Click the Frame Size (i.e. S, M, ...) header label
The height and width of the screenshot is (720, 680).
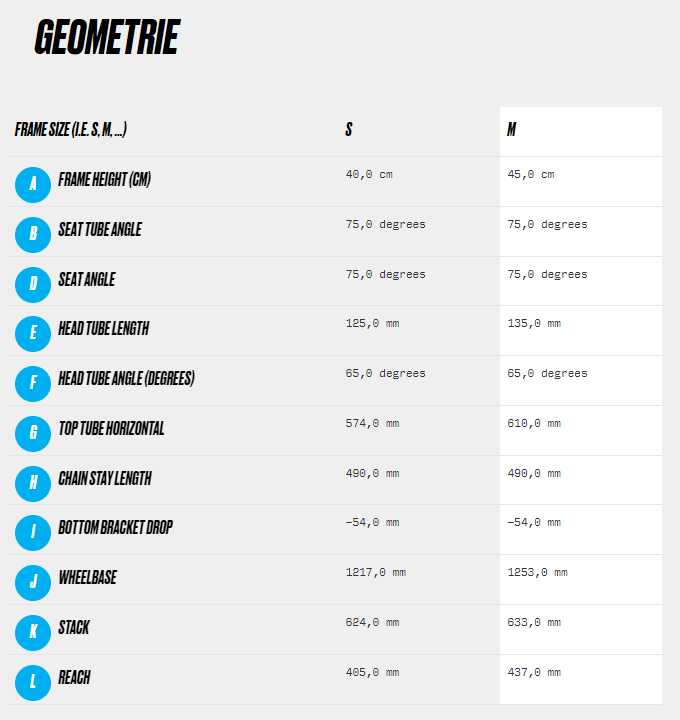[x=71, y=129]
